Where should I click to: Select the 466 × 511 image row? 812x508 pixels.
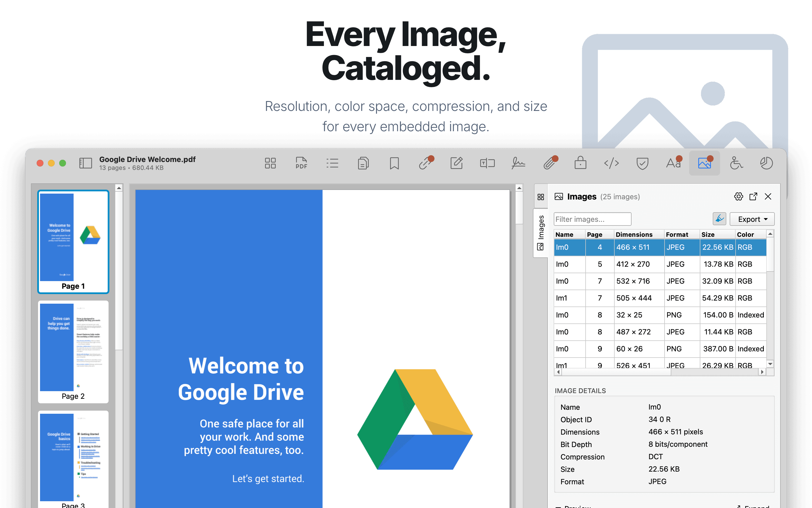coord(660,247)
